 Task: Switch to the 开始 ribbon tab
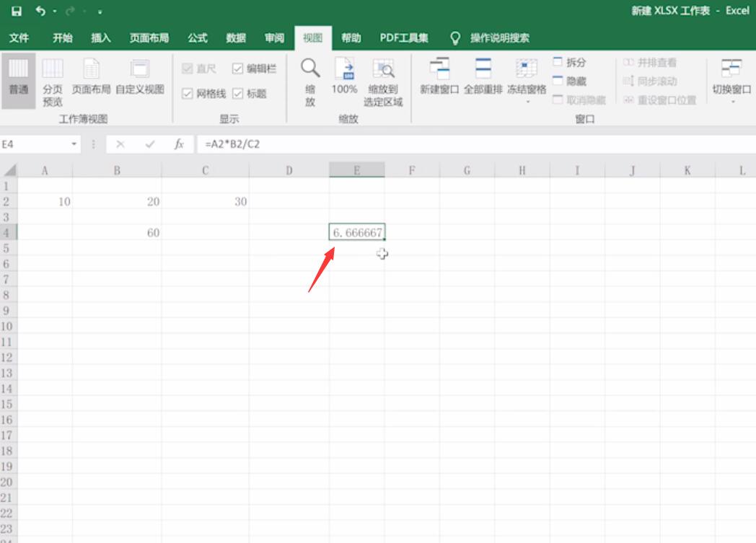click(x=63, y=38)
